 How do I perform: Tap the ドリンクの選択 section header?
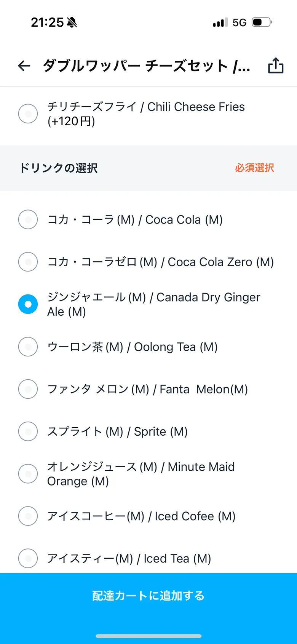tap(59, 168)
